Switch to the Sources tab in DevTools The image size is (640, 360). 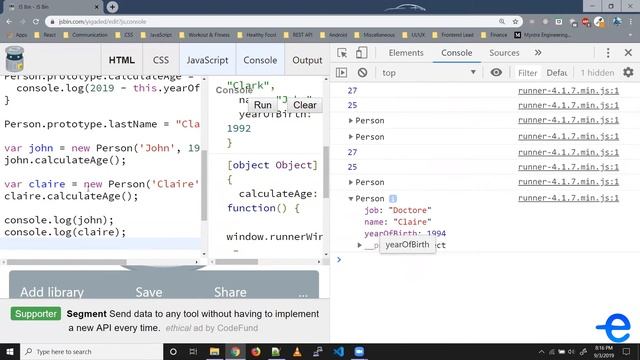point(504,53)
